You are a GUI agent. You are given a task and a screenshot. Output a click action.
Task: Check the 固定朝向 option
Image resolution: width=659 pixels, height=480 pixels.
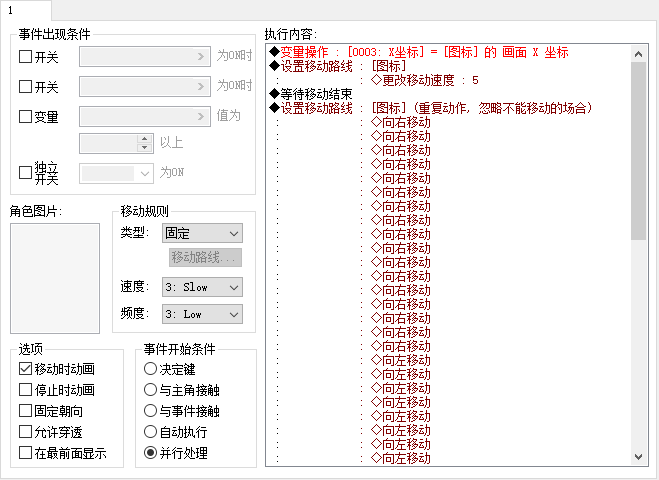[26, 411]
